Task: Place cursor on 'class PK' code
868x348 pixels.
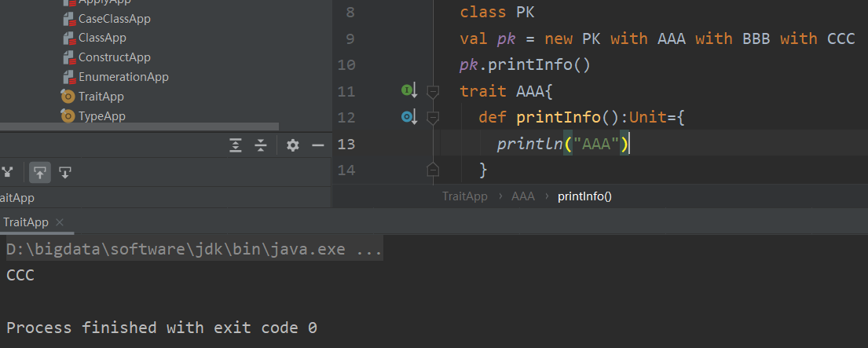Action: coord(497,12)
